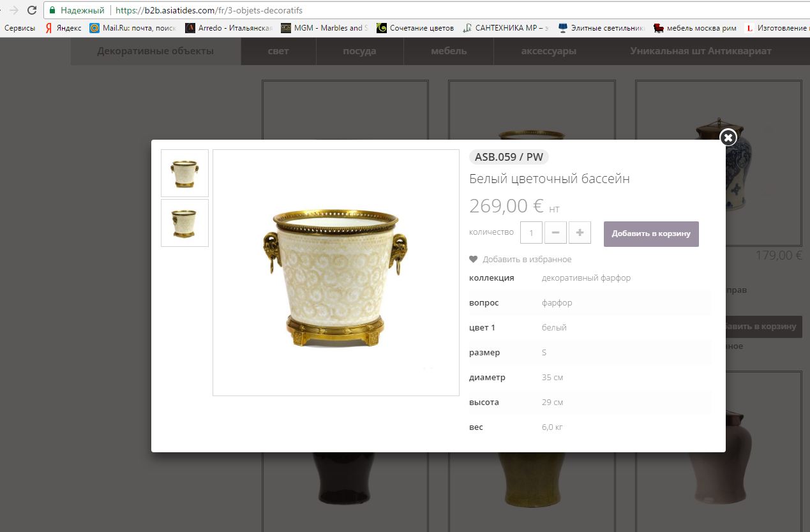Open the Сочетание цветов bookmark
810x532 pixels.
pyautogui.click(x=416, y=28)
